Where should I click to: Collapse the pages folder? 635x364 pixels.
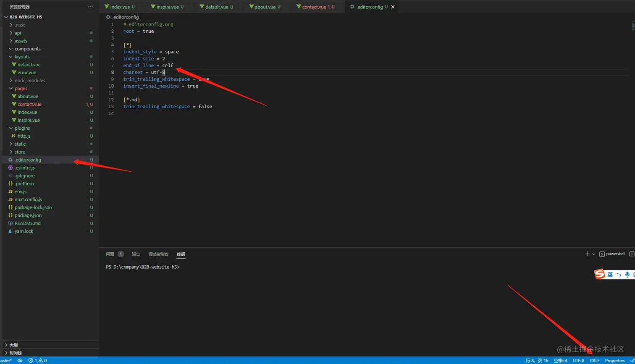click(21, 89)
